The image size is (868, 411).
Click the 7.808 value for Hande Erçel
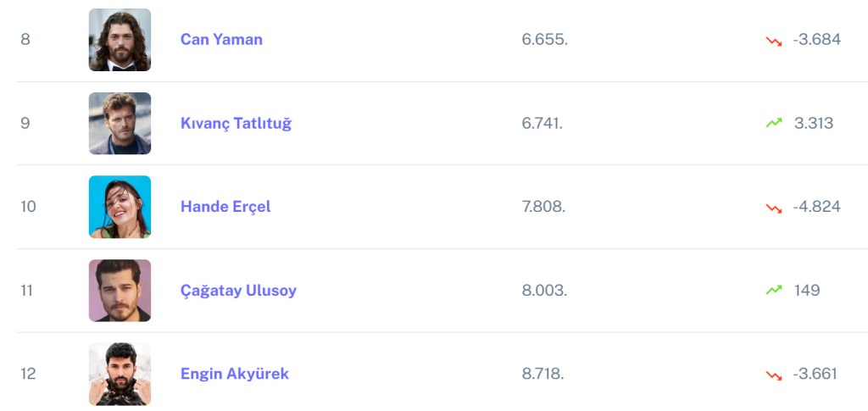point(544,207)
